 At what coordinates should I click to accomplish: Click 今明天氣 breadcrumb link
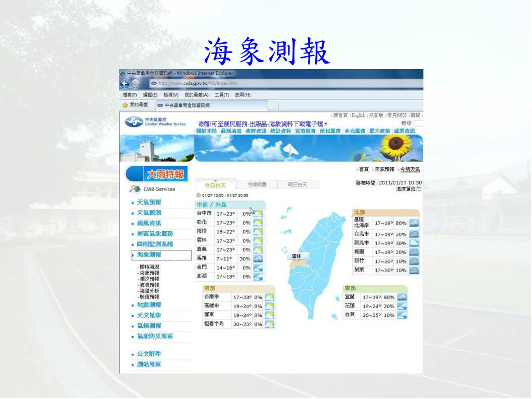pos(410,169)
